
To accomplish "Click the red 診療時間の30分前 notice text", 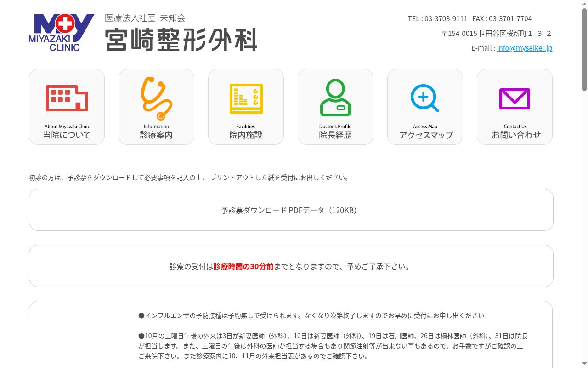I will [243, 266].
